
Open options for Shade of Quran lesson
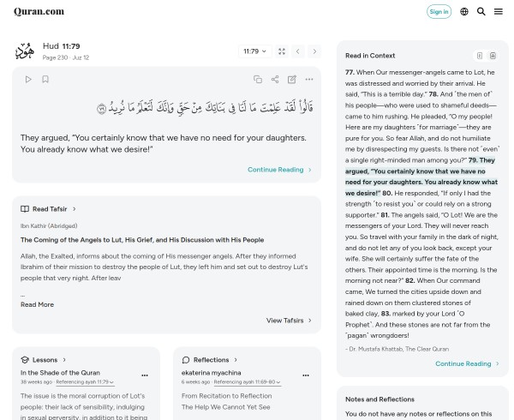tap(145, 375)
